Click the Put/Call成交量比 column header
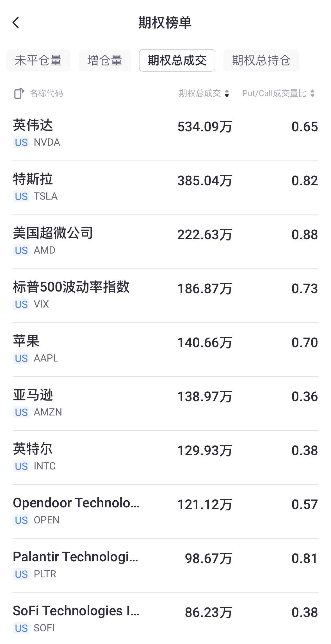Screen dimensions: 331x644 [274, 93]
